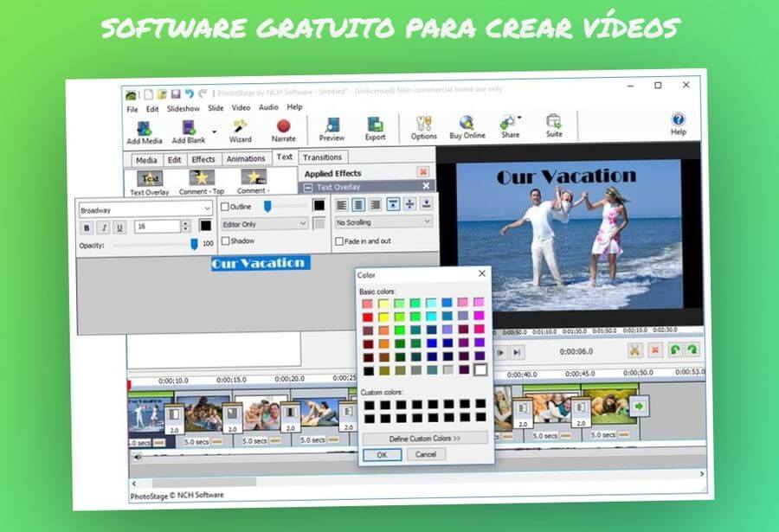Switch to the Effects tab
The image size is (779, 532).
(203, 159)
